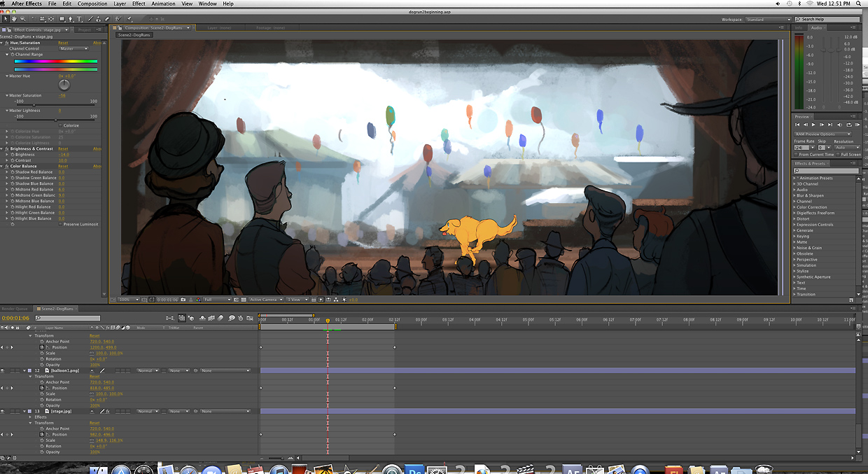Open the Animation menu
Image resolution: width=868 pixels, height=474 pixels.
point(164,4)
